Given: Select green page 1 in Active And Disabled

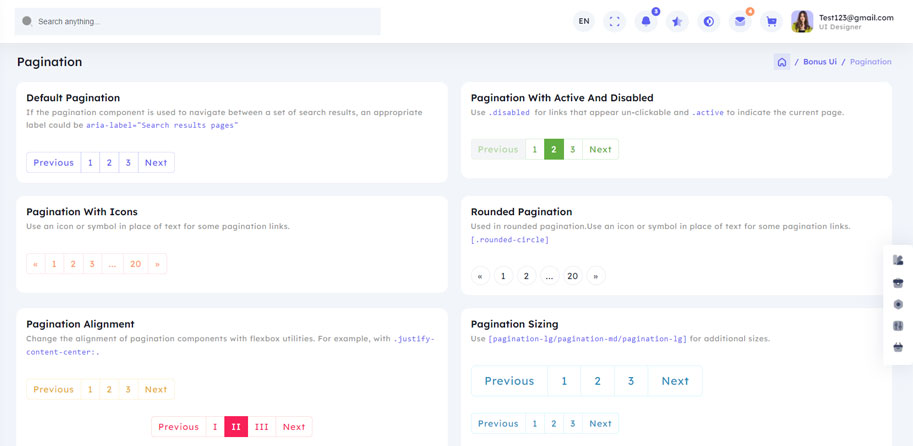Looking at the screenshot, I should (x=535, y=149).
